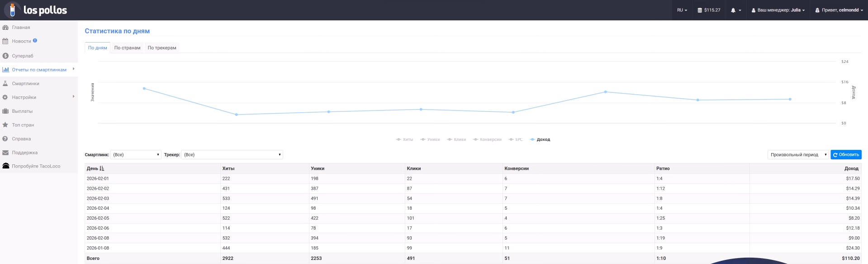Click the Топ стран star icon
Viewport: 868px width, 264px height.
pos(5,125)
